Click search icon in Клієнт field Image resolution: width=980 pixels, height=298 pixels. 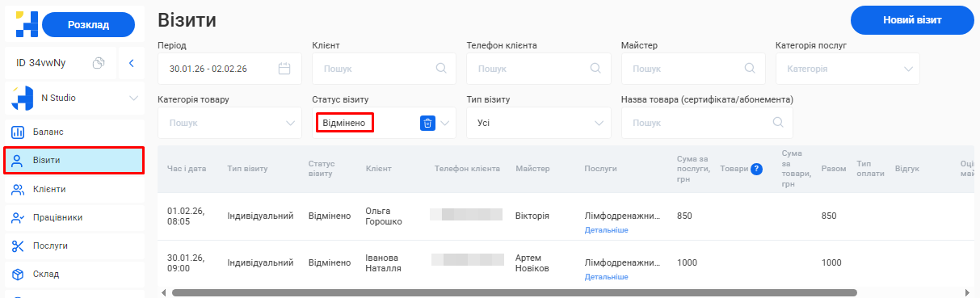pyautogui.click(x=440, y=69)
